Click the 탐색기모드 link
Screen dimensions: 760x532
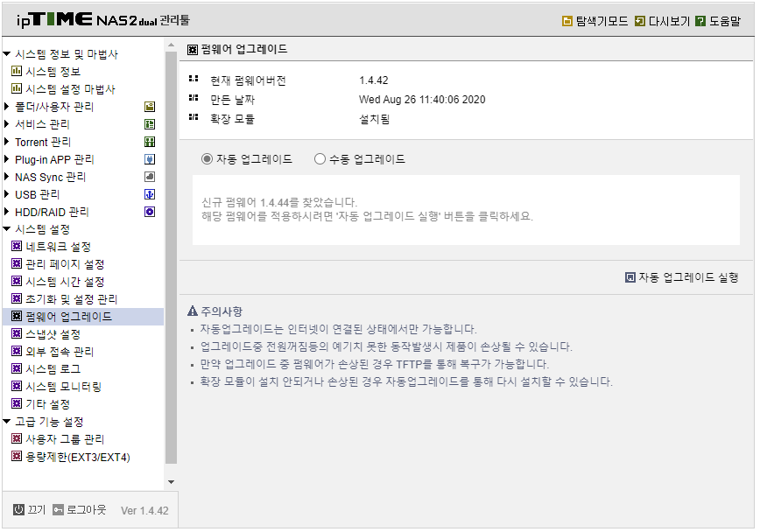[602, 21]
